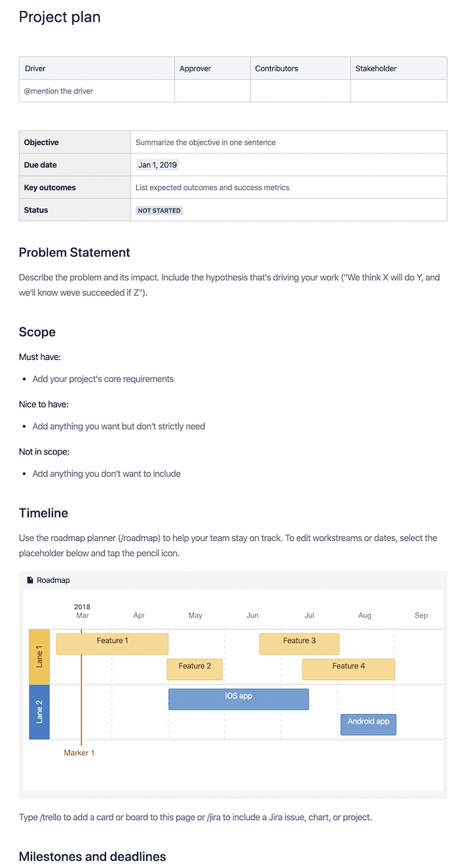This screenshot has width=468, height=868.
Task: Select the blue Lane 2 label
Action: 39,712
